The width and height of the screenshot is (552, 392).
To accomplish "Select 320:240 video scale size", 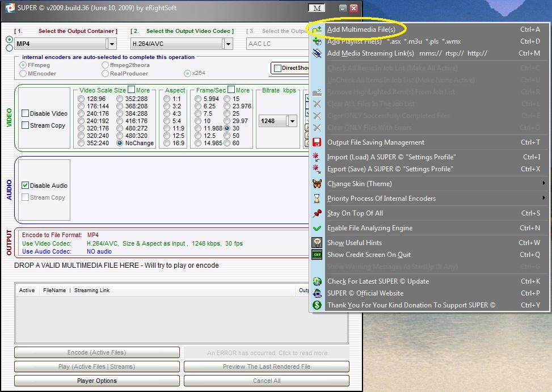I will pos(81,136).
